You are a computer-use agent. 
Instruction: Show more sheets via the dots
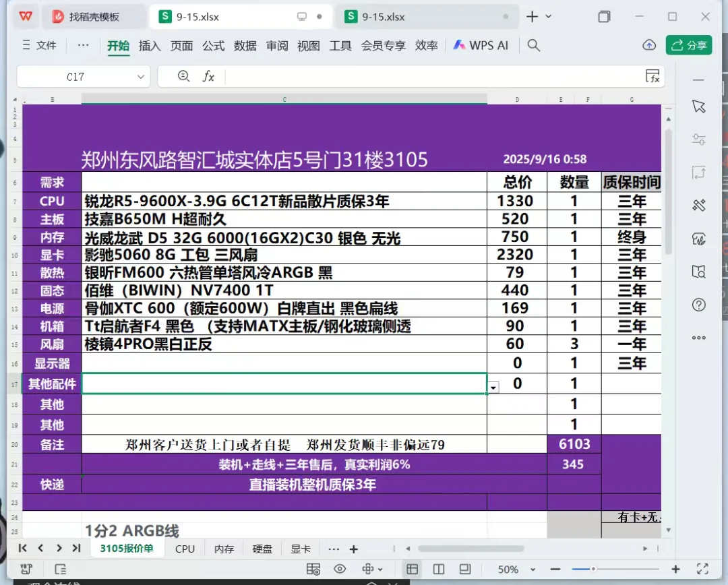tap(334, 549)
